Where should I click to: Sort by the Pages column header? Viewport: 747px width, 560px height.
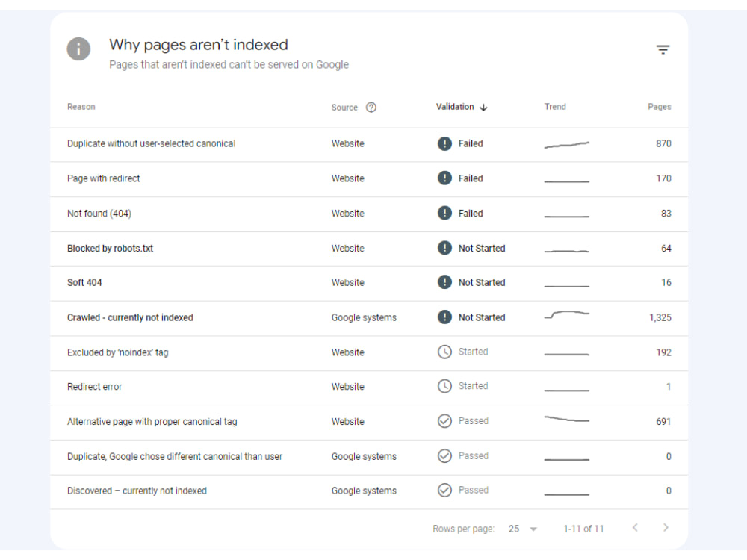click(x=660, y=107)
